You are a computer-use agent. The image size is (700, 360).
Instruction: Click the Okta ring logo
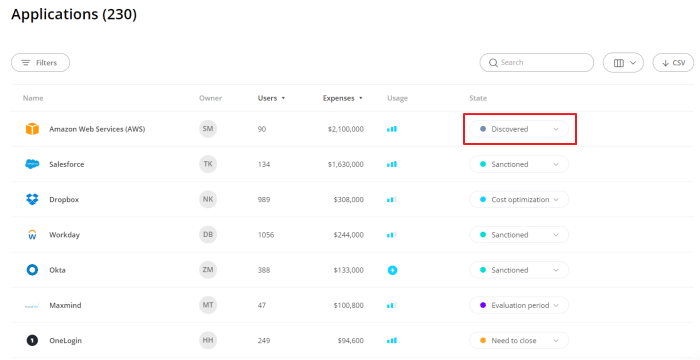point(32,270)
